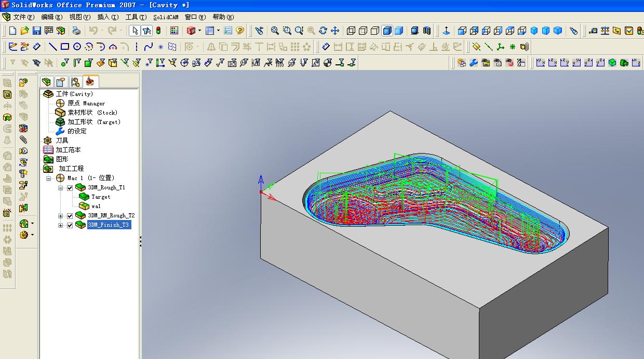Collapse the 3DM_Rough_T1 operation node

tap(61, 187)
